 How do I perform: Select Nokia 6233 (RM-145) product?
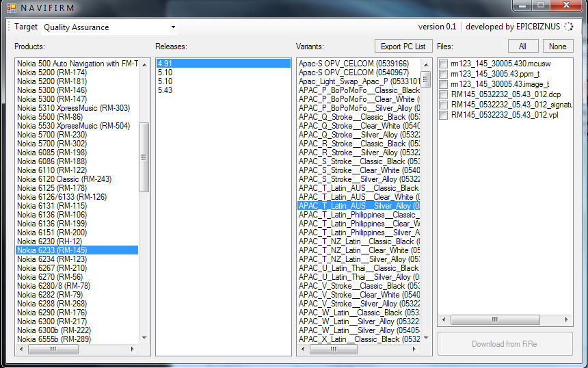click(x=77, y=250)
